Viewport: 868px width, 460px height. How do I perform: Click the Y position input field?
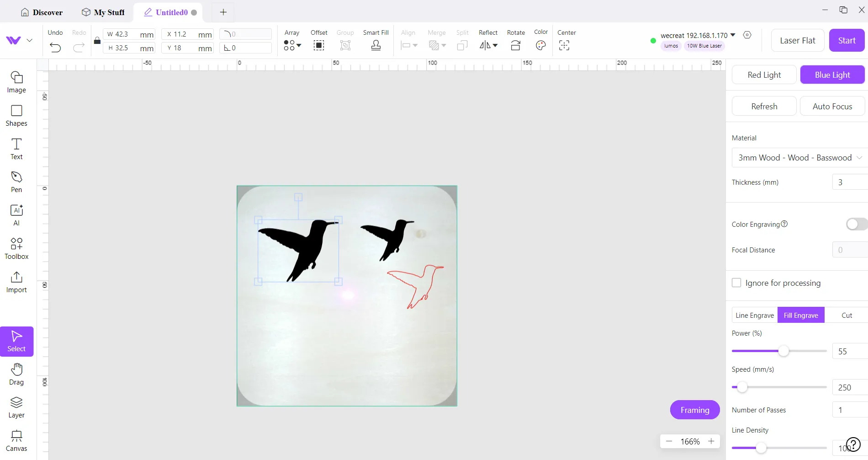point(188,48)
